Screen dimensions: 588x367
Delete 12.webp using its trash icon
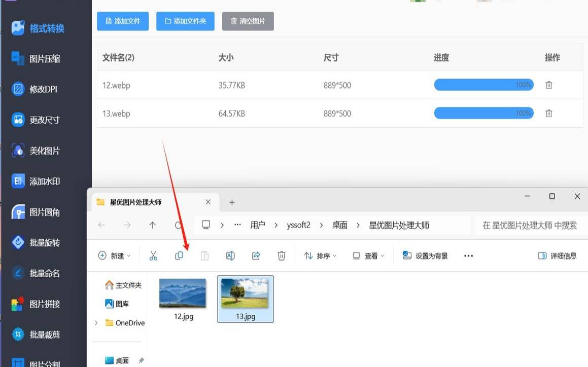point(548,85)
